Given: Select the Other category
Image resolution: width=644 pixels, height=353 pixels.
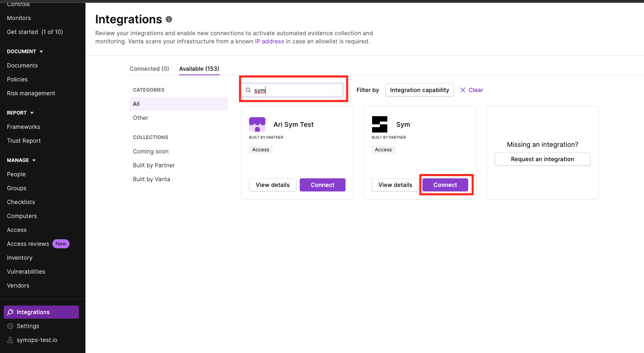Looking at the screenshot, I should [141, 118].
